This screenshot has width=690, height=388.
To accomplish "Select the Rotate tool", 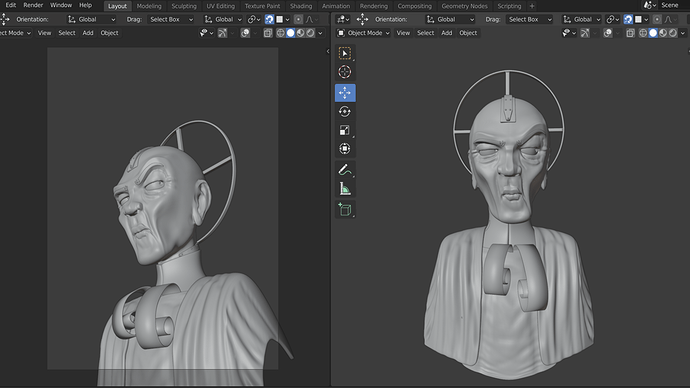I will (x=345, y=111).
